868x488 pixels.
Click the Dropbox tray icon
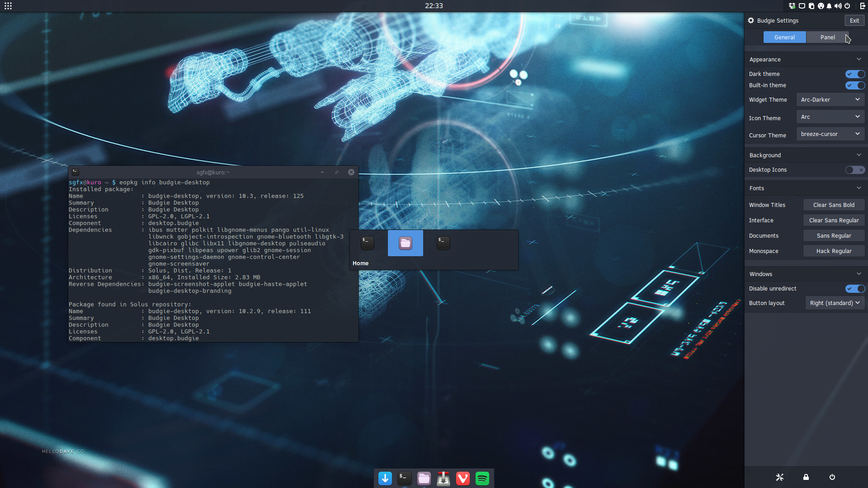(792, 6)
